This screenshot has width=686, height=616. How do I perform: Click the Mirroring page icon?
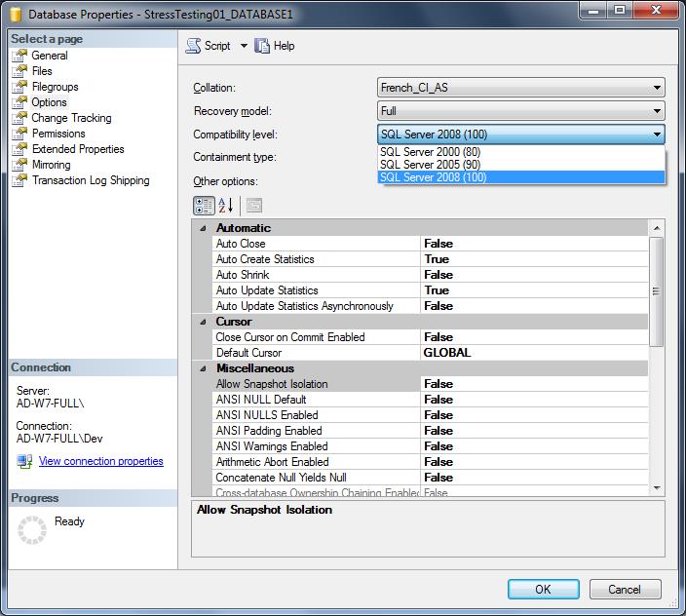pyautogui.click(x=19, y=165)
